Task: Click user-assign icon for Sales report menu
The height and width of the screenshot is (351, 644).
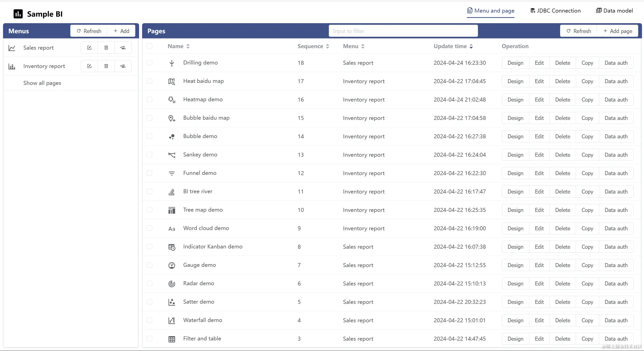Action: pyautogui.click(x=123, y=48)
